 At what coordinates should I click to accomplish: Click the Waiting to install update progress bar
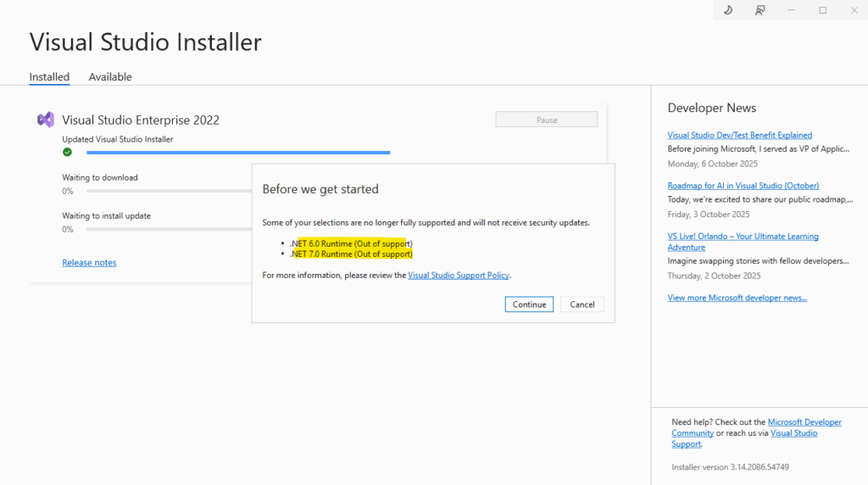pos(169,229)
